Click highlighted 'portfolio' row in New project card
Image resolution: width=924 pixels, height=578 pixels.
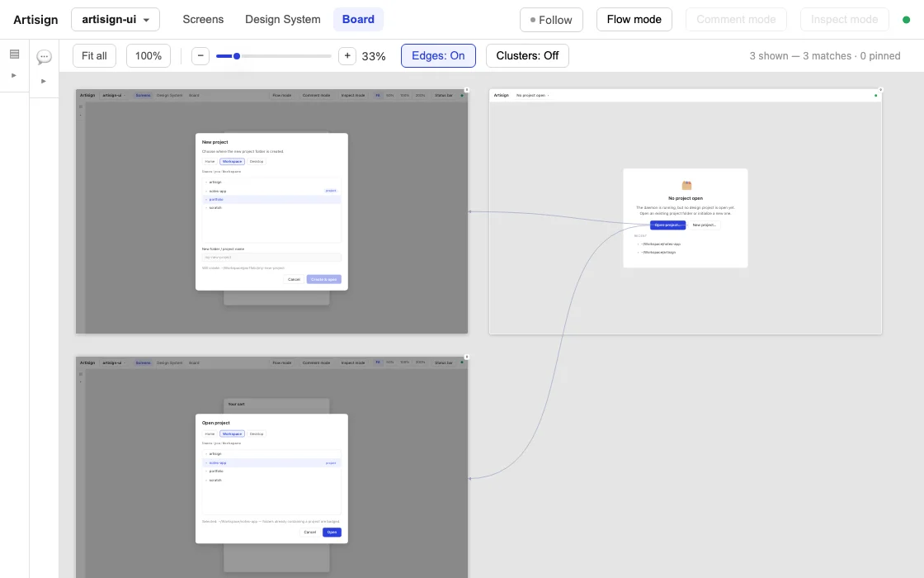tap(271, 199)
